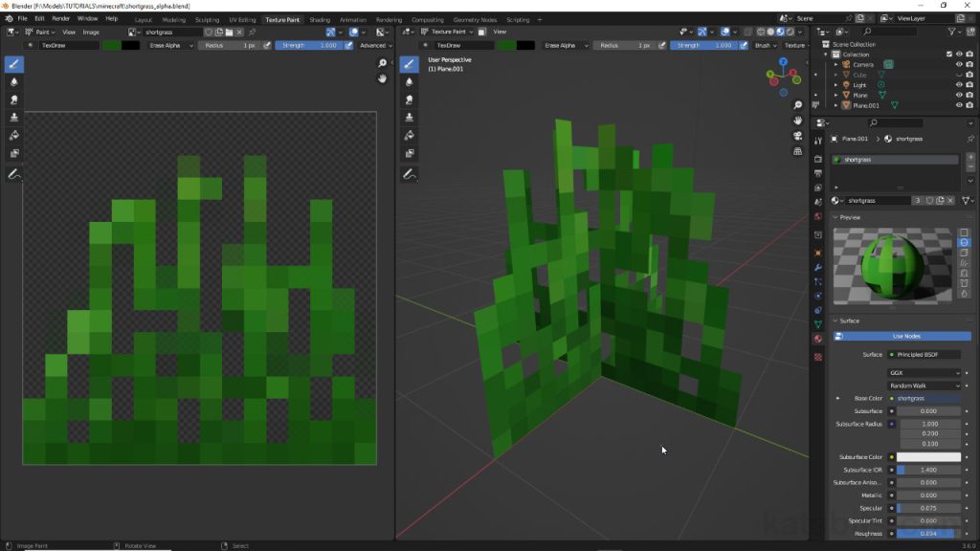Select the Annotate tool in the left toolbar
The image size is (980, 551).
tap(13, 173)
